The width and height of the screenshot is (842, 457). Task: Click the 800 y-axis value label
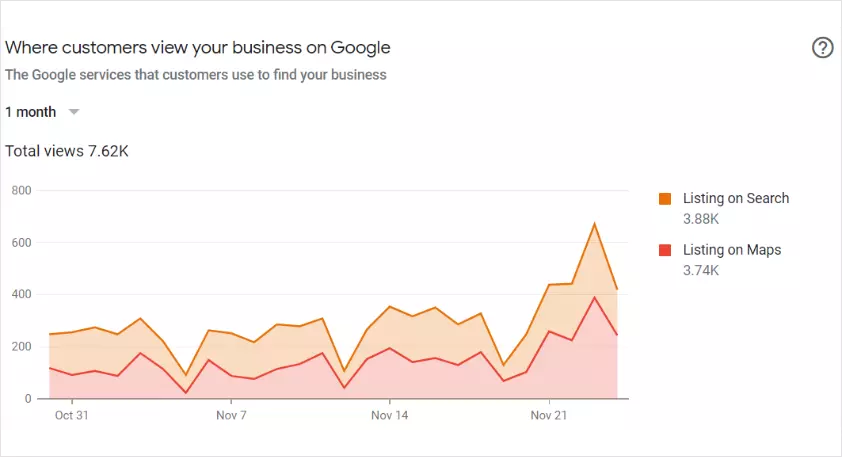(x=21, y=190)
